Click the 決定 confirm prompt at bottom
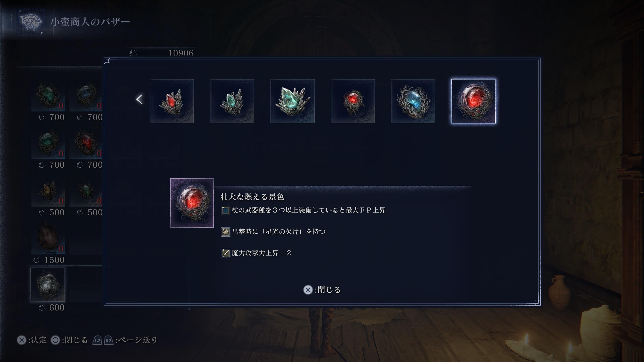644x362 pixels. pos(32,340)
